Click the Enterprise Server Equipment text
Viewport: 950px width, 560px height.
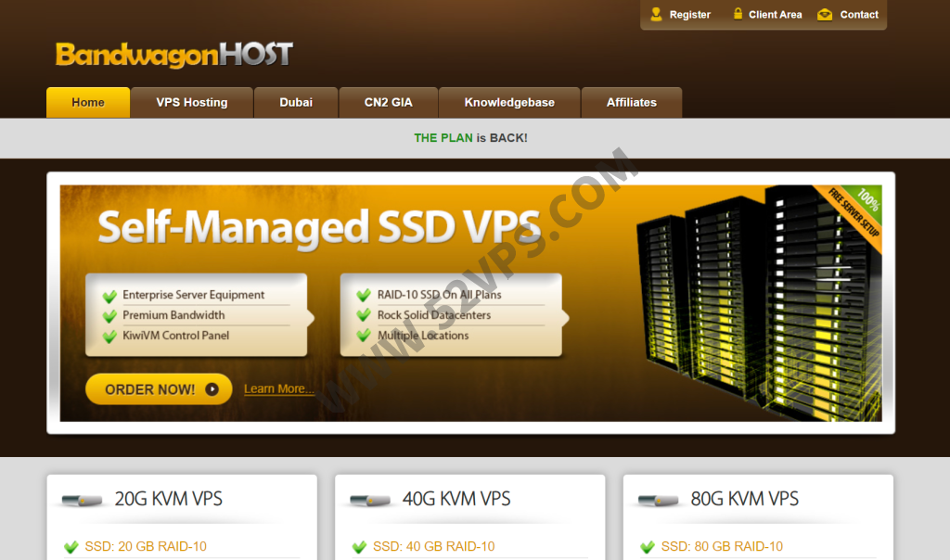(193, 295)
